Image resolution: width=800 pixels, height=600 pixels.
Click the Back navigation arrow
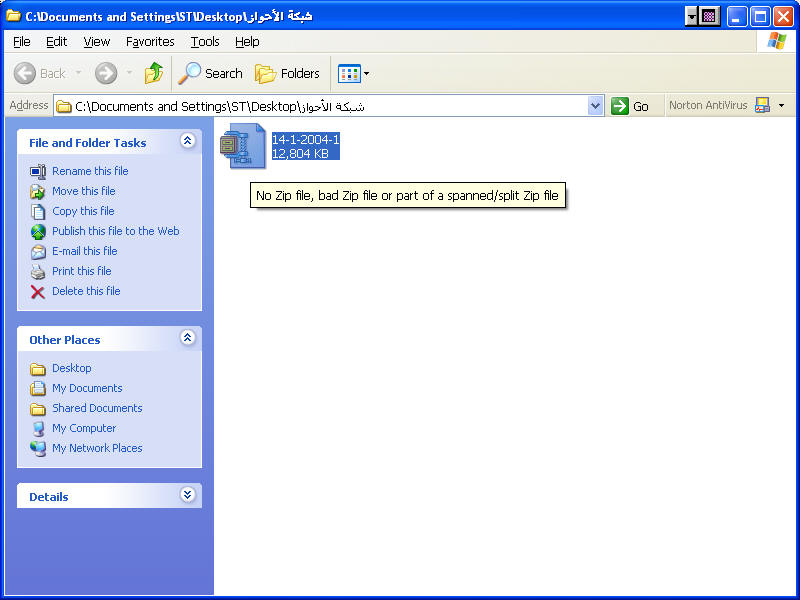(x=40, y=73)
